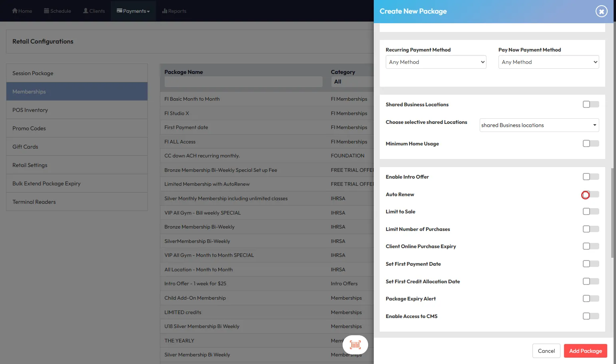Open Schedule via calendar icon

pos(46,11)
